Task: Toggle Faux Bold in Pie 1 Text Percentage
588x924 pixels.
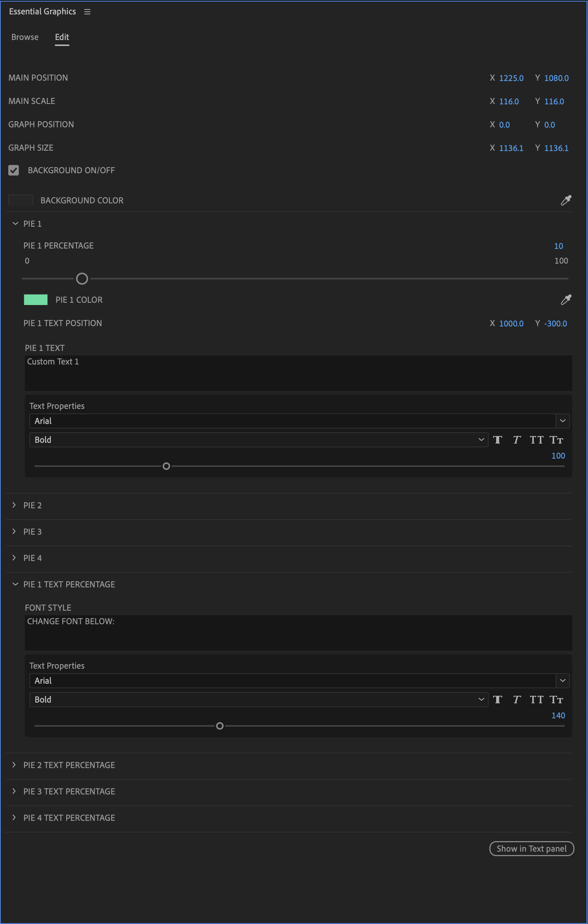Action: pos(497,700)
